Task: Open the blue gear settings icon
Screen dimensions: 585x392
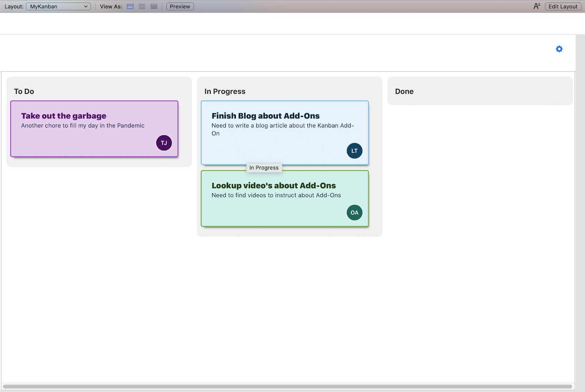Action: (559, 49)
